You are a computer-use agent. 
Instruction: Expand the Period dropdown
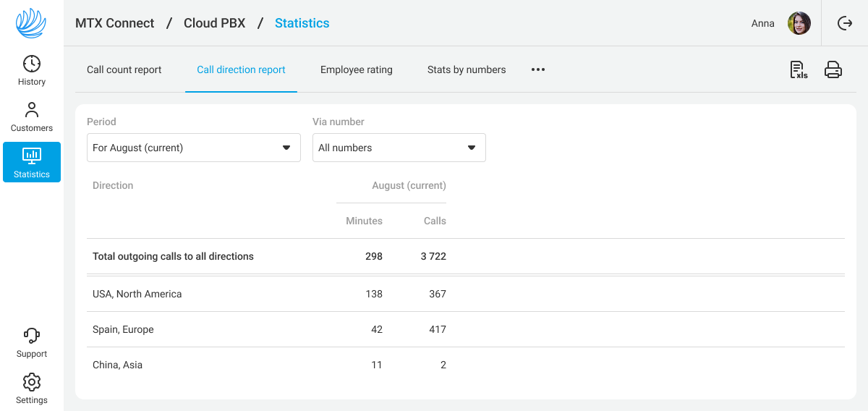[193, 148]
